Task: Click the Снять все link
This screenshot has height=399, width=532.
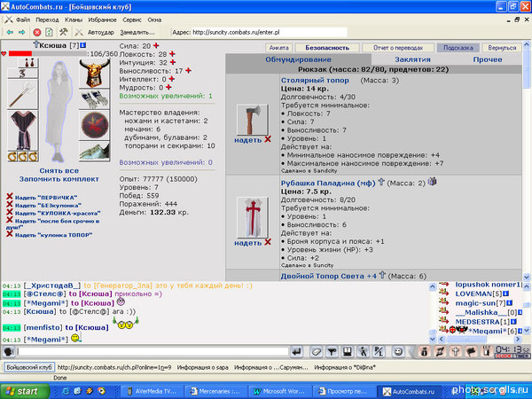Action: click(x=59, y=170)
